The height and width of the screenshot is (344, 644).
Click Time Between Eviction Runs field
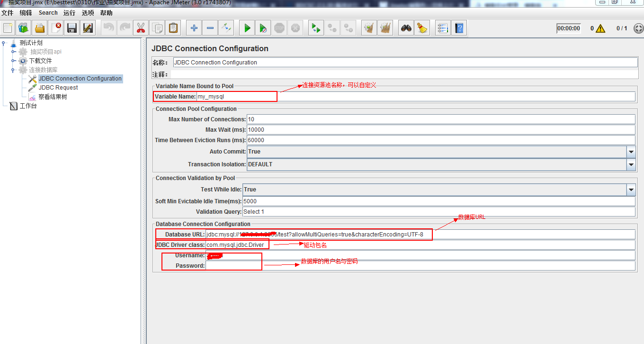point(441,140)
